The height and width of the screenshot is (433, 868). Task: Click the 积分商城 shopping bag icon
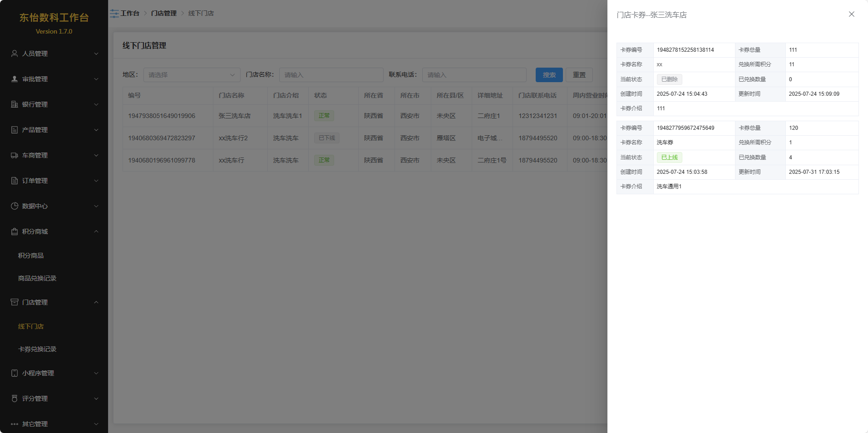coord(15,231)
